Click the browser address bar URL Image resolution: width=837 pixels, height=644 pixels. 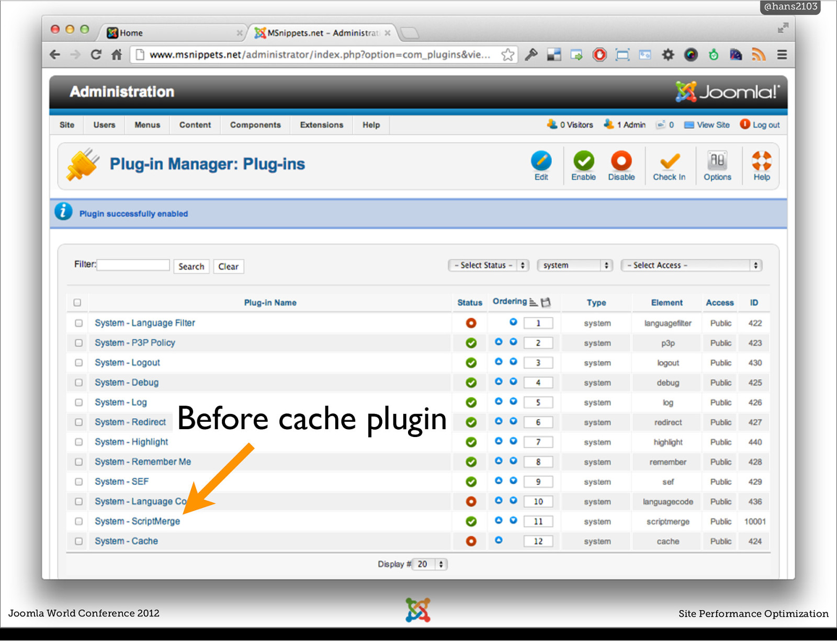click(320, 55)
